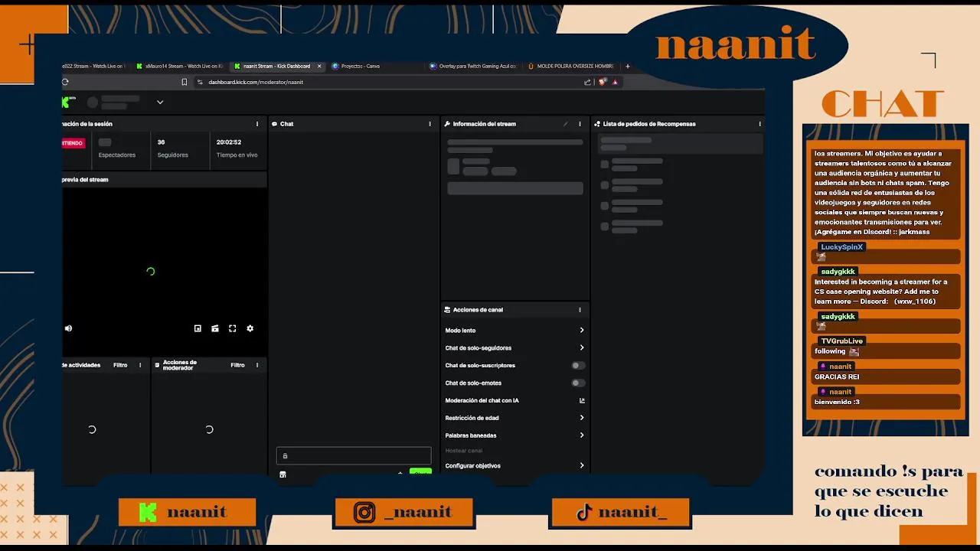Click LuckySpinX username in overlay chat
Screen dimensions: 980x551
pos(841,247)
